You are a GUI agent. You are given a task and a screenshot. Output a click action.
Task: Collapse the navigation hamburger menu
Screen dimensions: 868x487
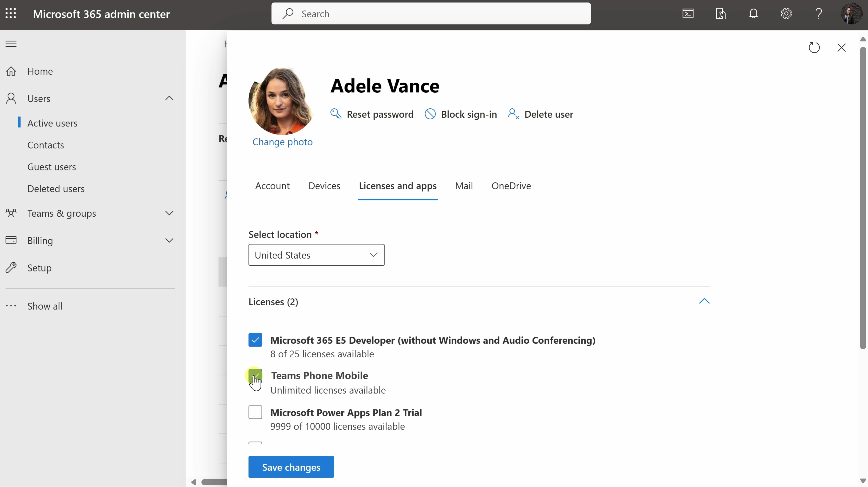(x=11, y=44)
